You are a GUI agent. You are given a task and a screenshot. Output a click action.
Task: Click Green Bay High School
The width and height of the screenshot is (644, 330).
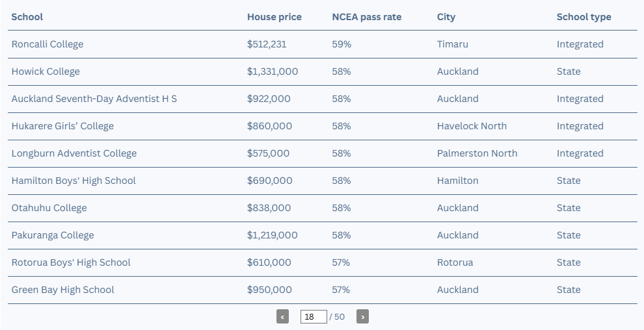pyautogui.click(x=63, y=290)
